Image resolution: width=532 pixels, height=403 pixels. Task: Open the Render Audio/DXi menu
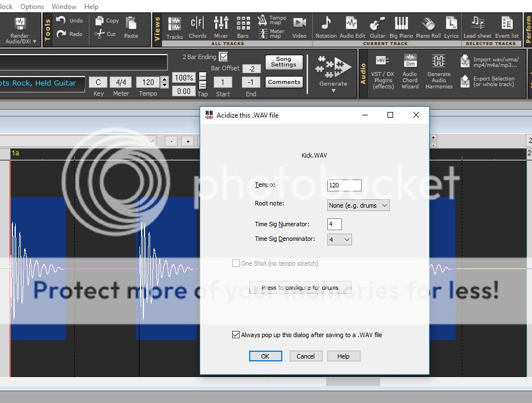pyautogui.click(x=20, y=30)
